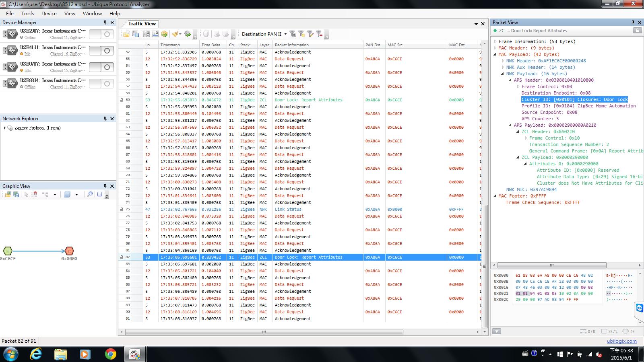
Task: Click the funnel with yellow star icon
Action: (x=301, y=34)
